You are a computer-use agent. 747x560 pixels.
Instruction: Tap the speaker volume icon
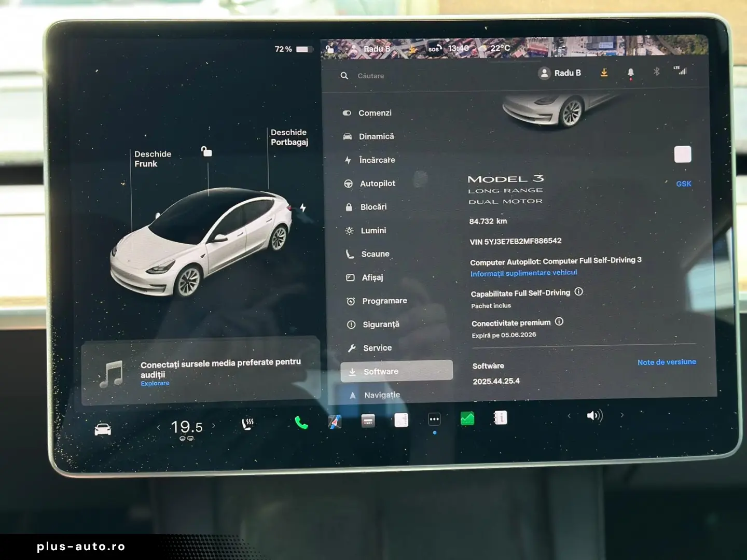(594, 415)
